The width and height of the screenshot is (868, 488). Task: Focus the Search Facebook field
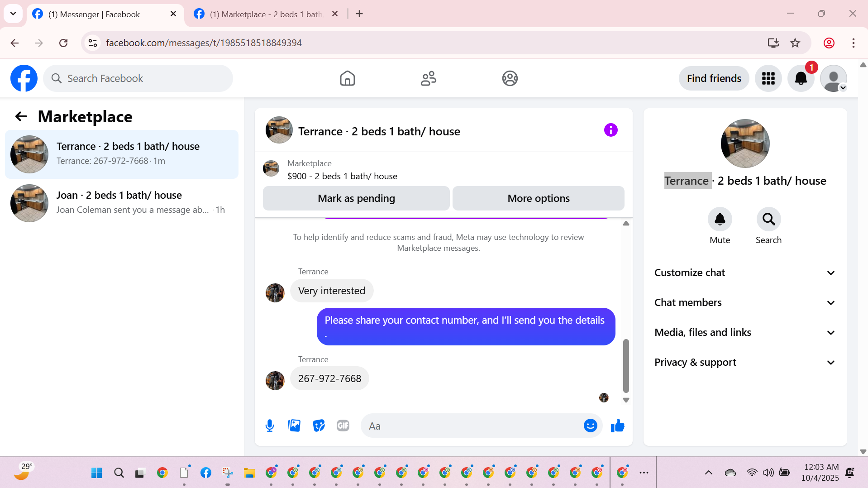(138, 78)
